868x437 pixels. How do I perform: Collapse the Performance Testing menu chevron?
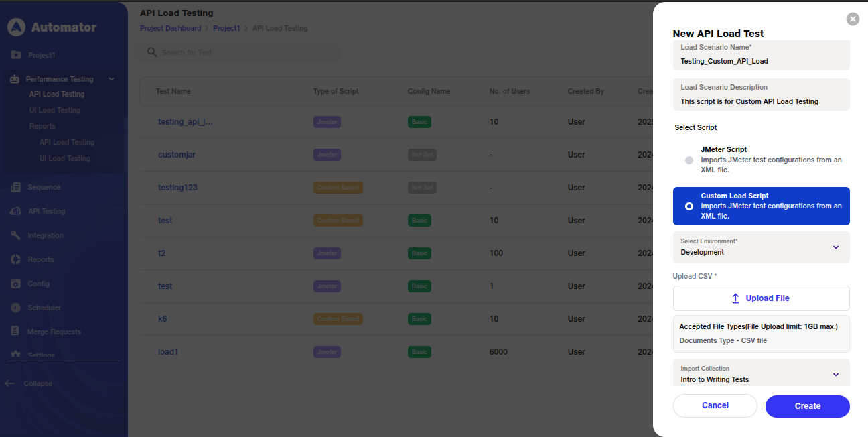tap(111, 79)
